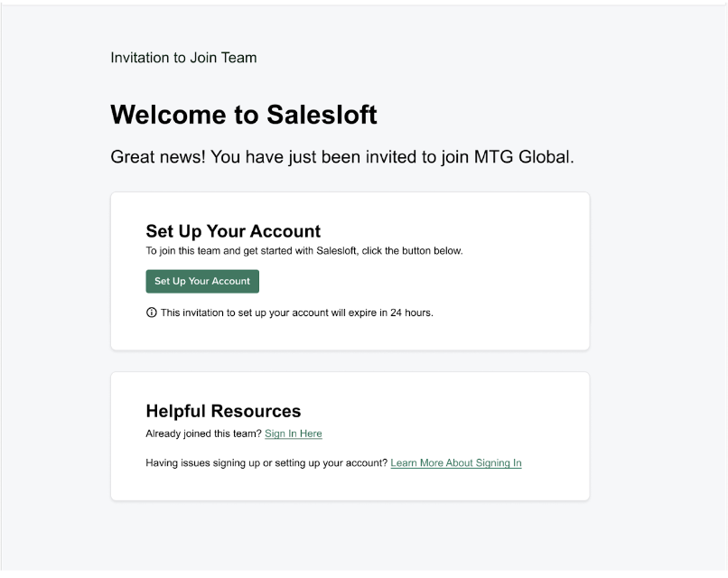
Task: Click the circled info icon beside expiration notice
Action: tap(151, 312)
